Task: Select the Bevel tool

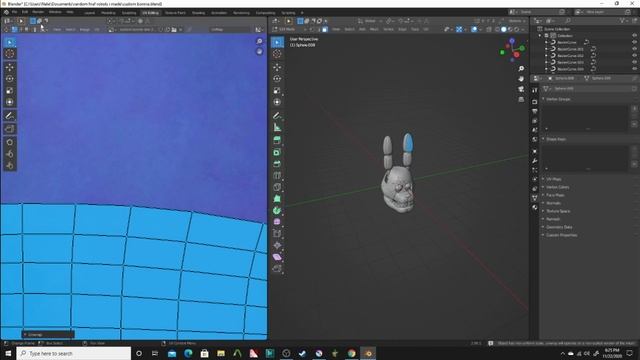Action: 277,164
